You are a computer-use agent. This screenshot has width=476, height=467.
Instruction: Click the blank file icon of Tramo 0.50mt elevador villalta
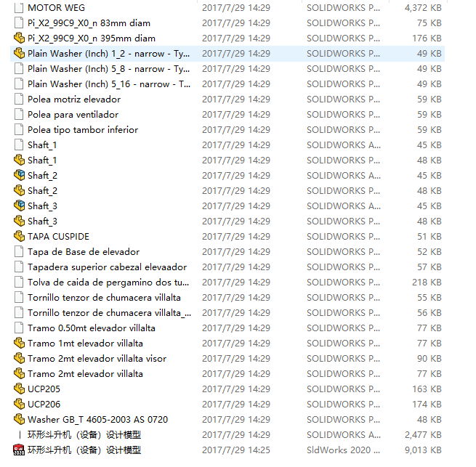point(19,328)
